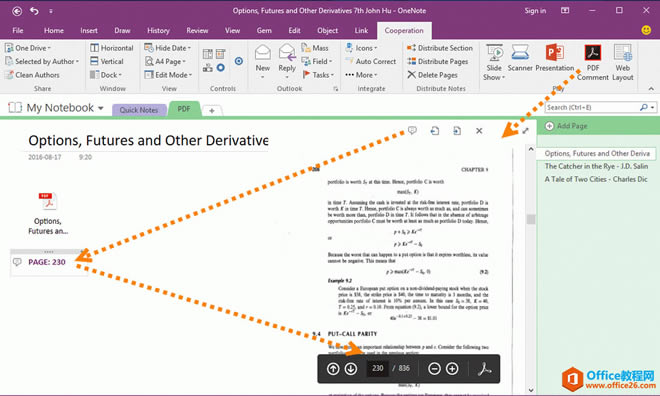The width and height of the screenshot is (660, 396).
Task: Expand the Tasks dropdown
Action: 318,75
